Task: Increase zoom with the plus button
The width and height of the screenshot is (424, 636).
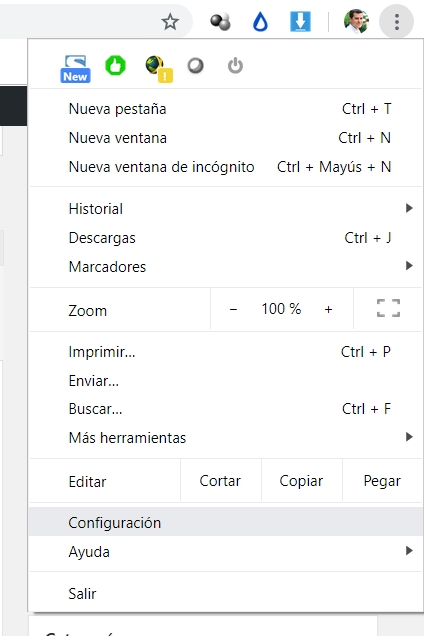Action: tap(328, 309)
